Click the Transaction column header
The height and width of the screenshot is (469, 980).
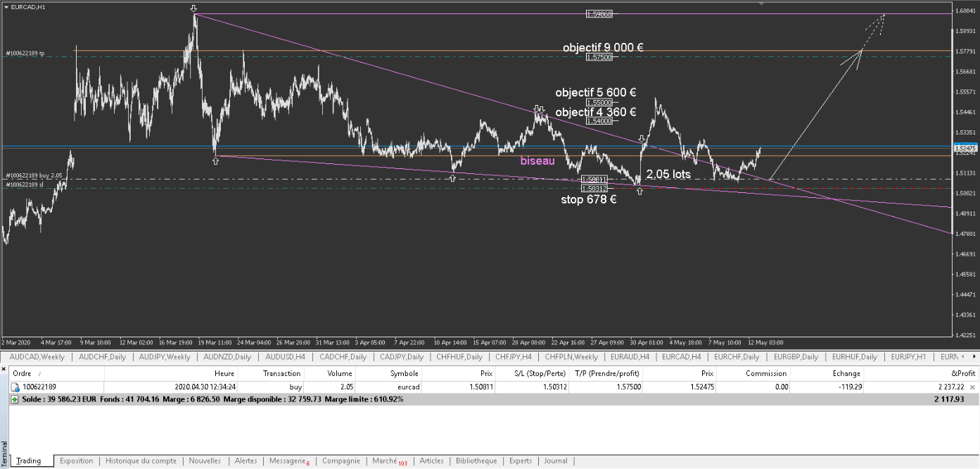pos(272,373)
